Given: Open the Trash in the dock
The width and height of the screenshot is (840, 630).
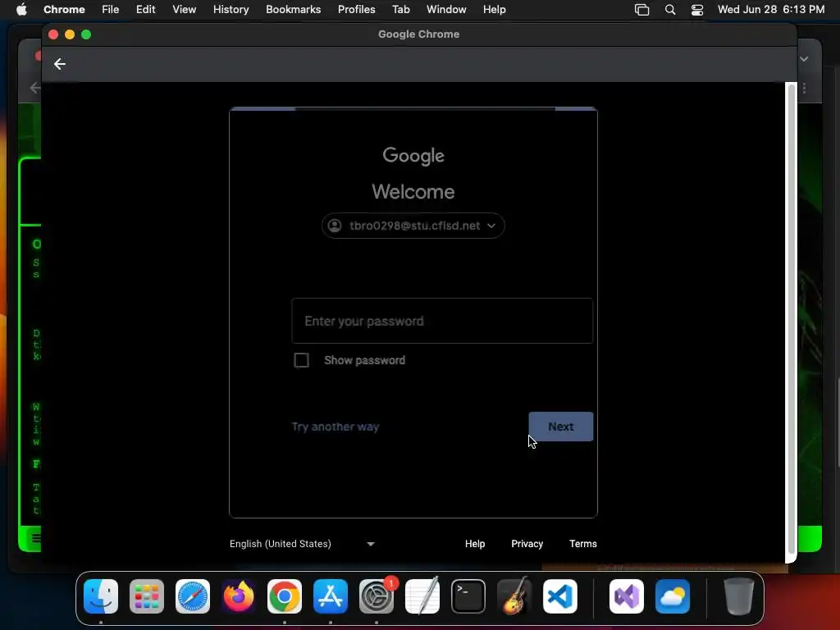Looking at the screenshot, I should point(739,596).
